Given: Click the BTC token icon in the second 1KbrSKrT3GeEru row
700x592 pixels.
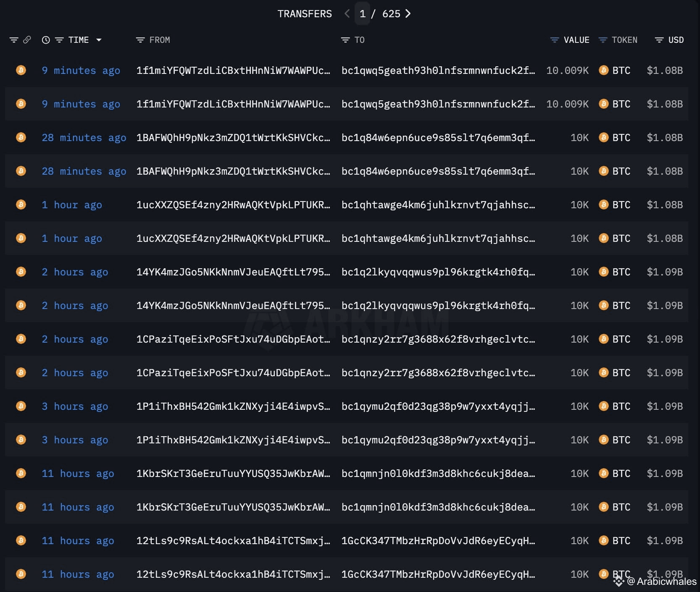Looking at the screenshot, I should click(x=604, y=507).
